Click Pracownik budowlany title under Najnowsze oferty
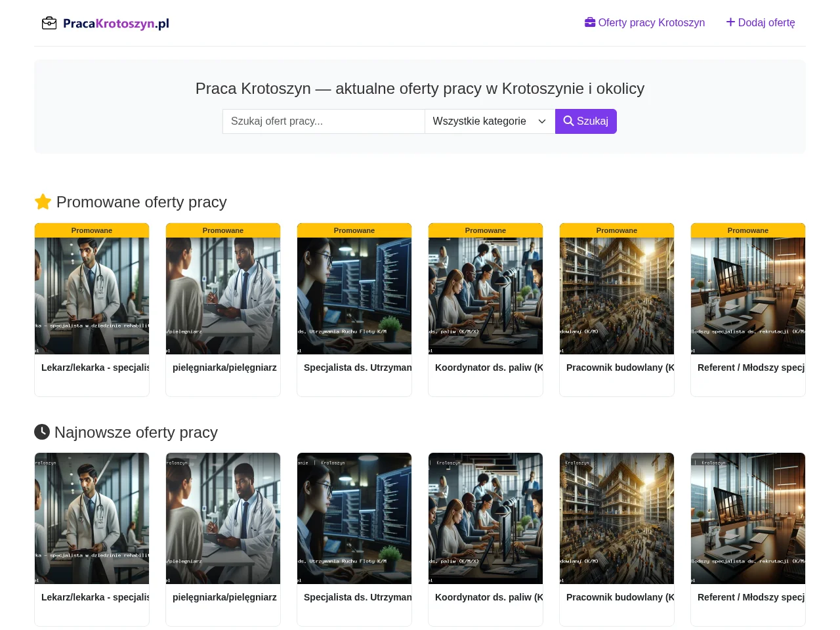This screenshot has width=840, height=630. coord(620,597)
